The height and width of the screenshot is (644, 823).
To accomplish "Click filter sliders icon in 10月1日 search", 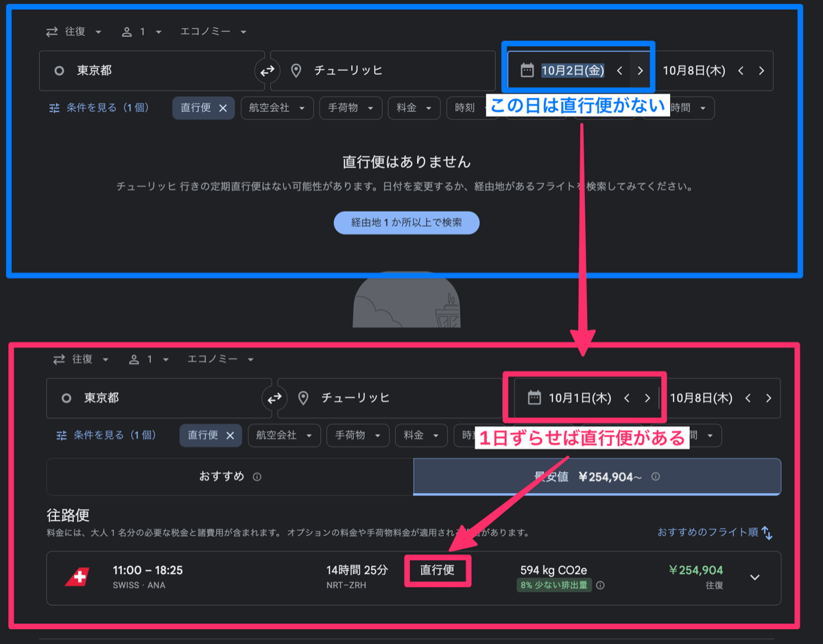I will [x=62, y=436].
